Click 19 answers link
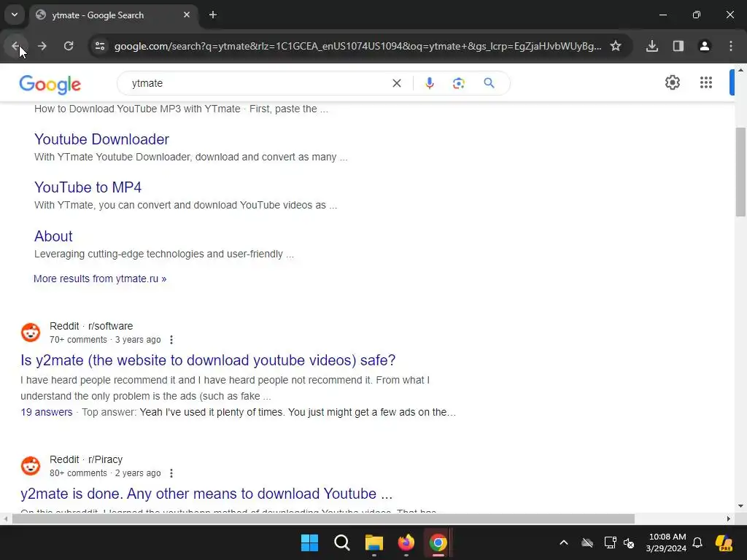The image size is (747, 560). click(x=46, y=412)
